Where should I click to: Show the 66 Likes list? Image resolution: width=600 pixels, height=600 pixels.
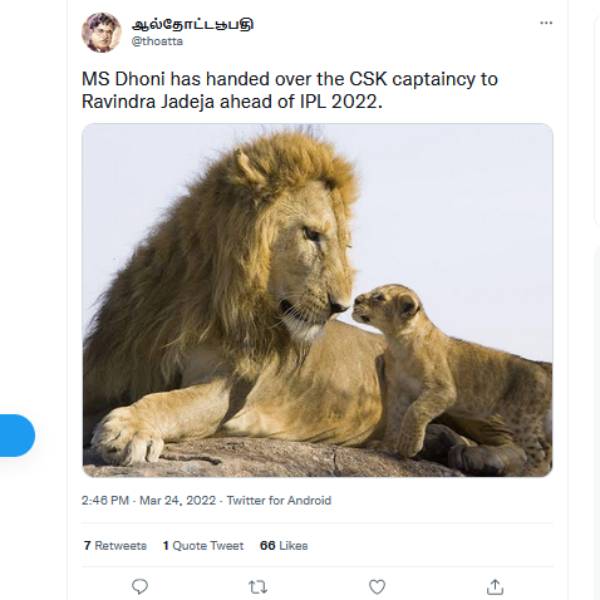tap(283, 546)
